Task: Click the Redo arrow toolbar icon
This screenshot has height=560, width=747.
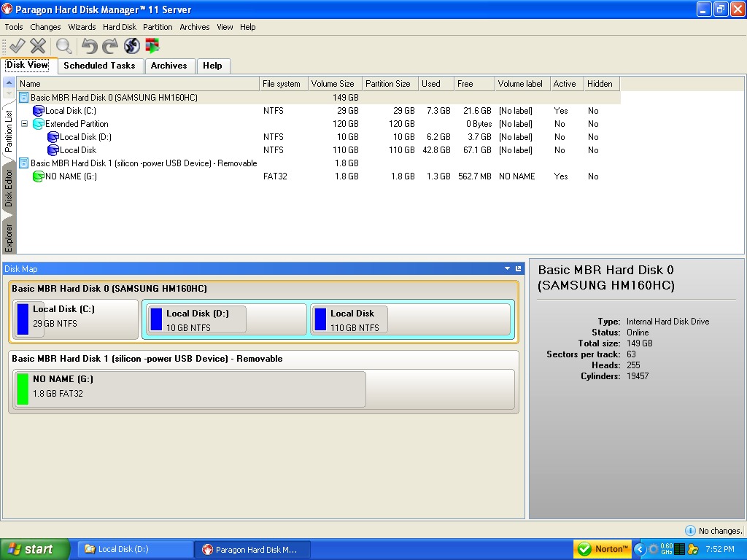Action: (x=110, y=46)
